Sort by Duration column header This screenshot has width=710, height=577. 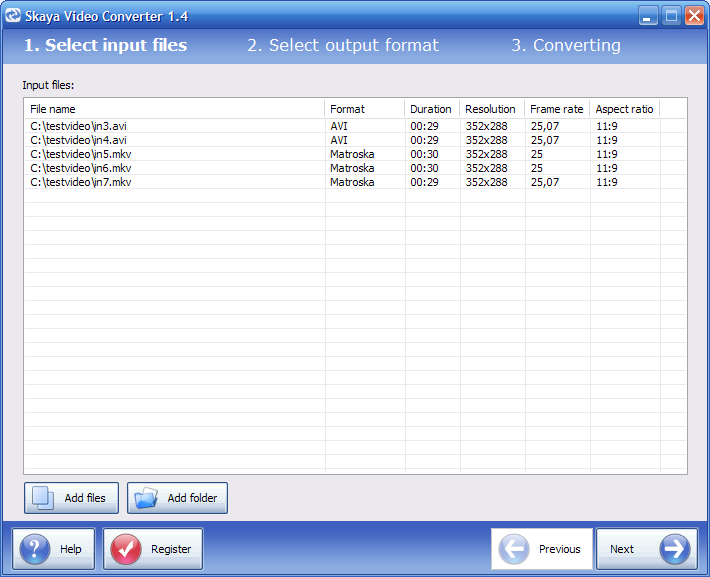[x=432, y=109]
